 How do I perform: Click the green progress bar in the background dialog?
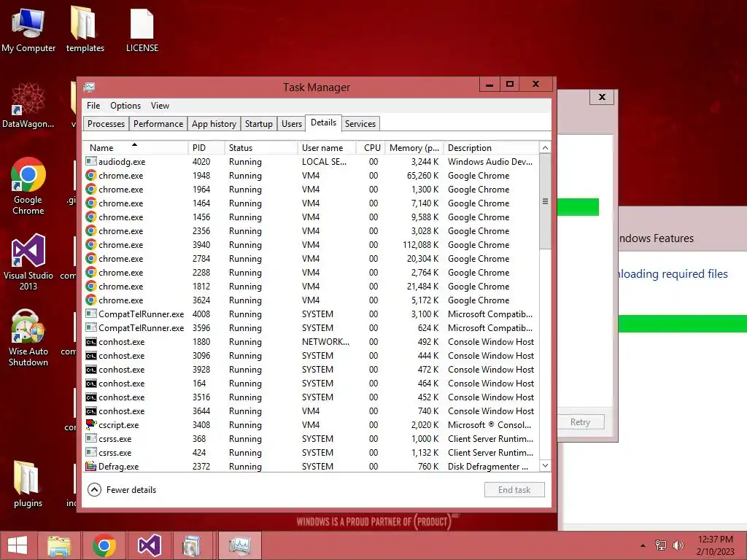pyautogui.click(x=578, y=207)
